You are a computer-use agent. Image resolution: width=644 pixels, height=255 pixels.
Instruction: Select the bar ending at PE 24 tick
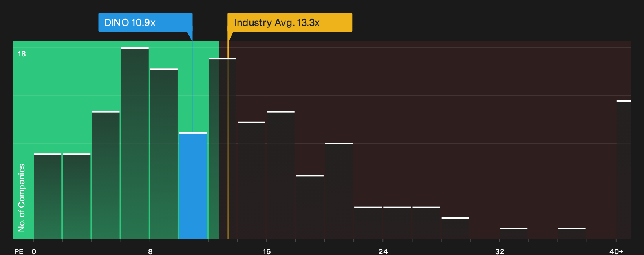[x=368, y=222]
